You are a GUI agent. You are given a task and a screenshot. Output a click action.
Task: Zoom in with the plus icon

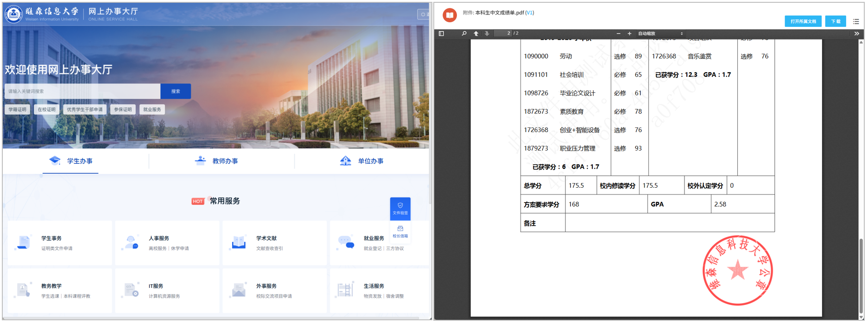(629, 33)
